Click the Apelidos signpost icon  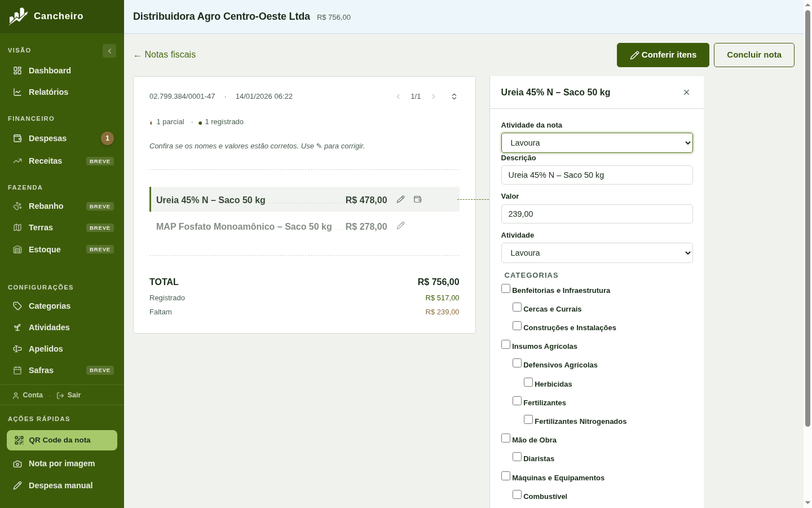17,349
